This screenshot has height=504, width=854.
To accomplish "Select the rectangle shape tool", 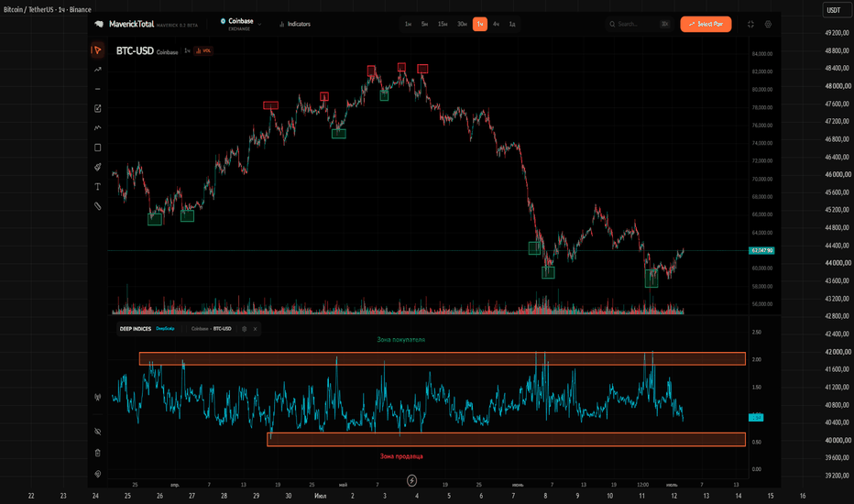I will pyautogui.click(x=97, y=148).
